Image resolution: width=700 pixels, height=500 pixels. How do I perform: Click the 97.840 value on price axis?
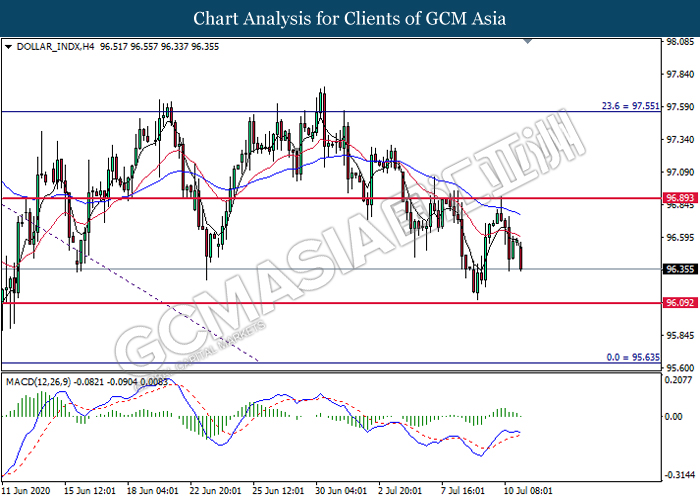coord(680,74)
